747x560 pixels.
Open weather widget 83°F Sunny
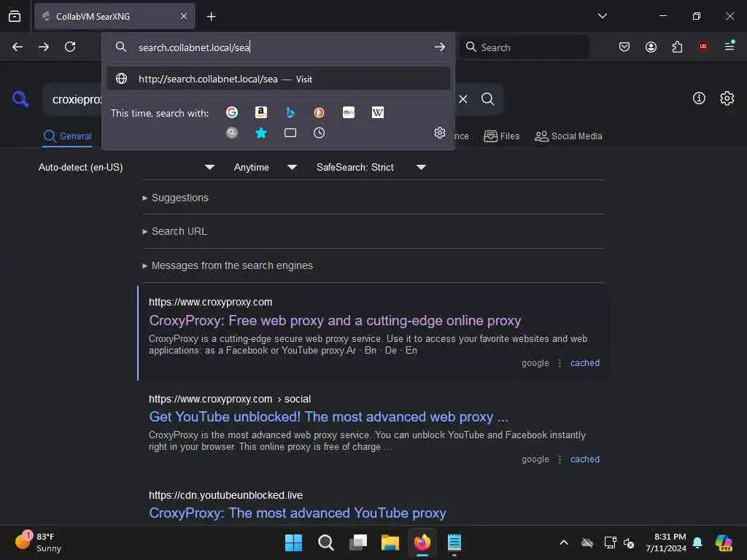click(x=38, y=542)
